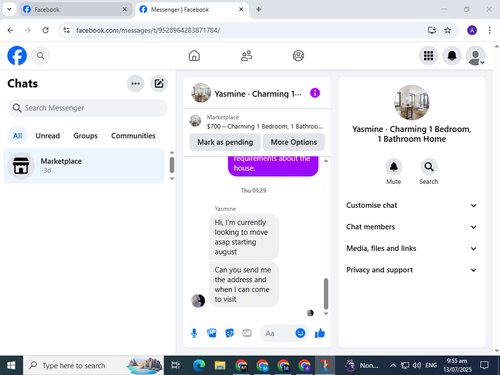Bookmark this page with star icon

point(448,30)
